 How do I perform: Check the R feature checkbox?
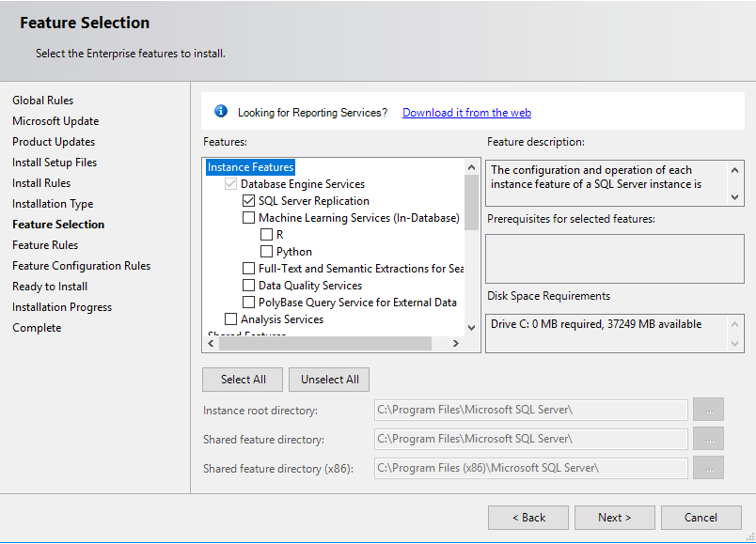click(x=267, y=235)
